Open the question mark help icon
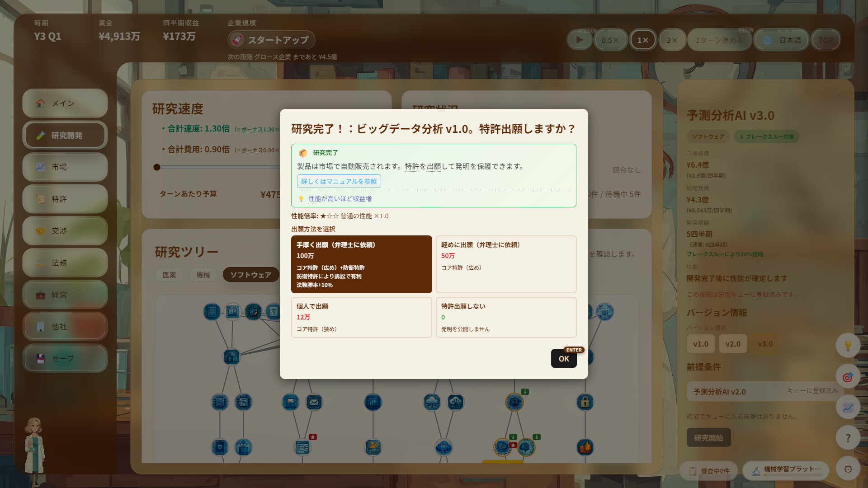The height and width of the screenshot is (488, 868). [x=848, y=437]
